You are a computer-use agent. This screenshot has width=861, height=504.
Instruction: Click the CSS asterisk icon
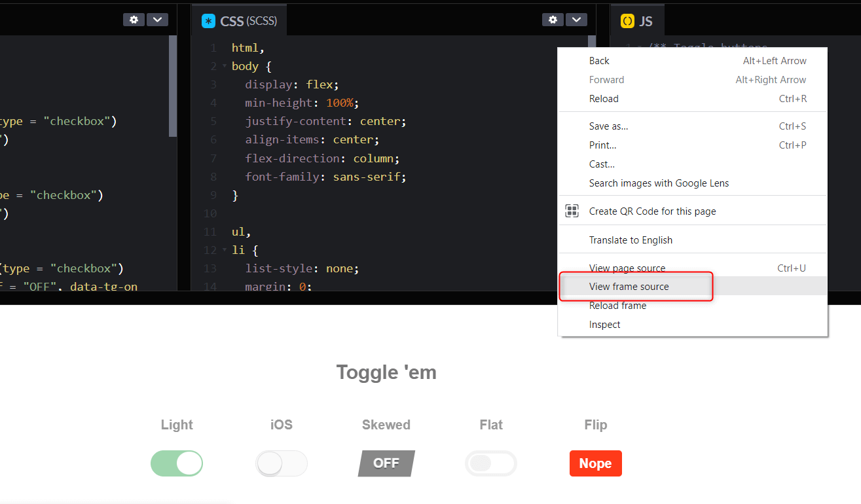(x=208, y=21)
